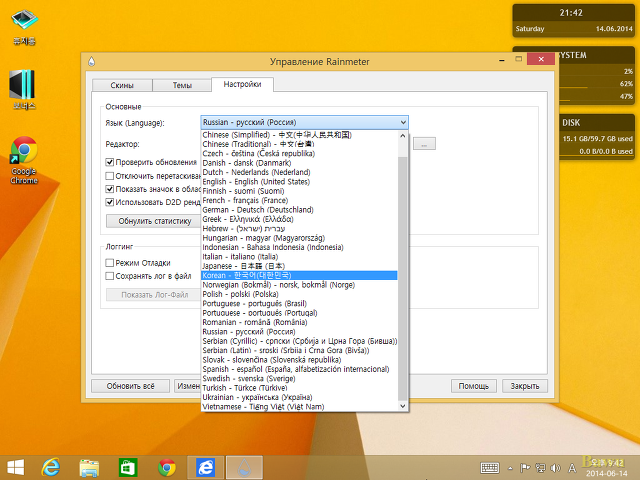Select Hebrew language option
Viewport: 640px width, 480px height.
[299, 229]
